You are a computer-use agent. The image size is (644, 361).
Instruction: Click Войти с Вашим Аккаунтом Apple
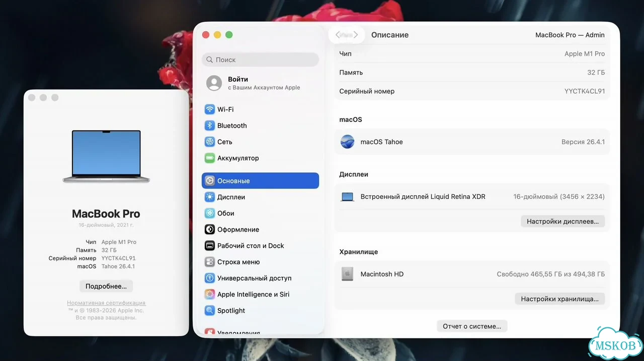(x=261, y=83)
